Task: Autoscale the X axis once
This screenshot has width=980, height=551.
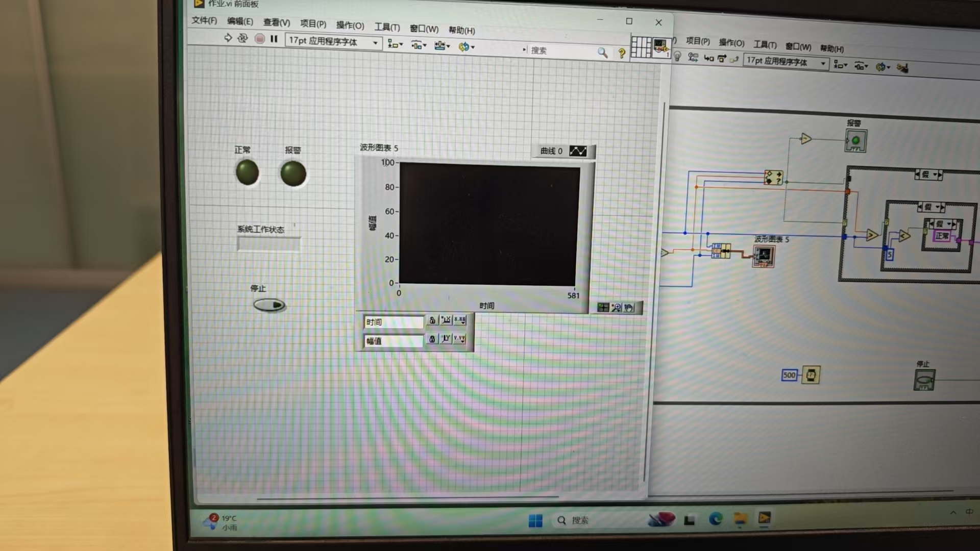Action: (446, 320)
